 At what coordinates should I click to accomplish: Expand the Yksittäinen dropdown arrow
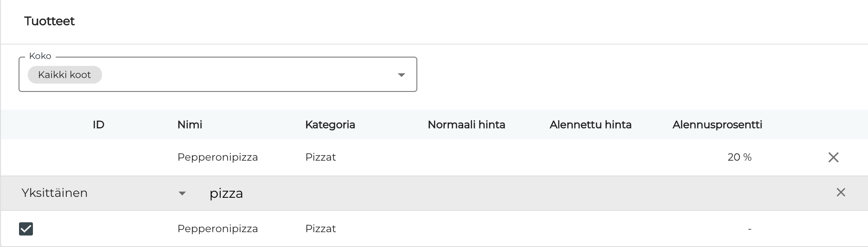tap(182, 193)
